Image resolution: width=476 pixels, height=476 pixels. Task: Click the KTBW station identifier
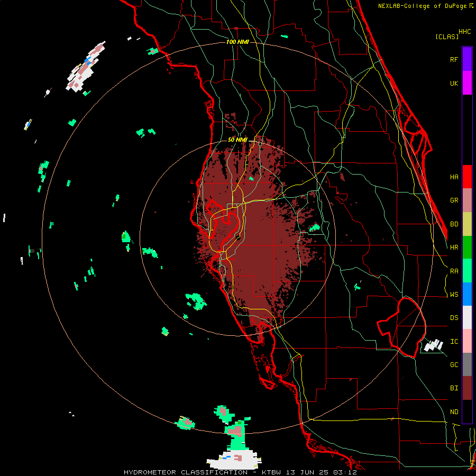[271, 472]
